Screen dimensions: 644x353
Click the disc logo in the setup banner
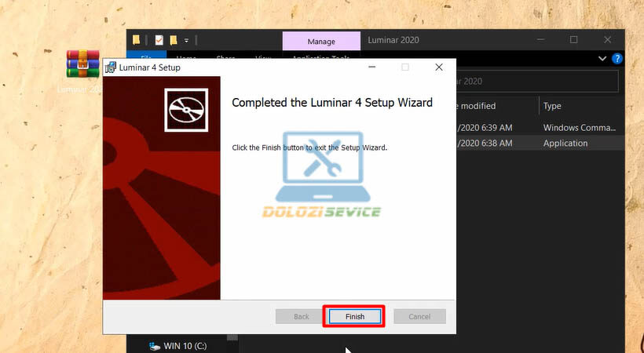(x=186, y=109)
